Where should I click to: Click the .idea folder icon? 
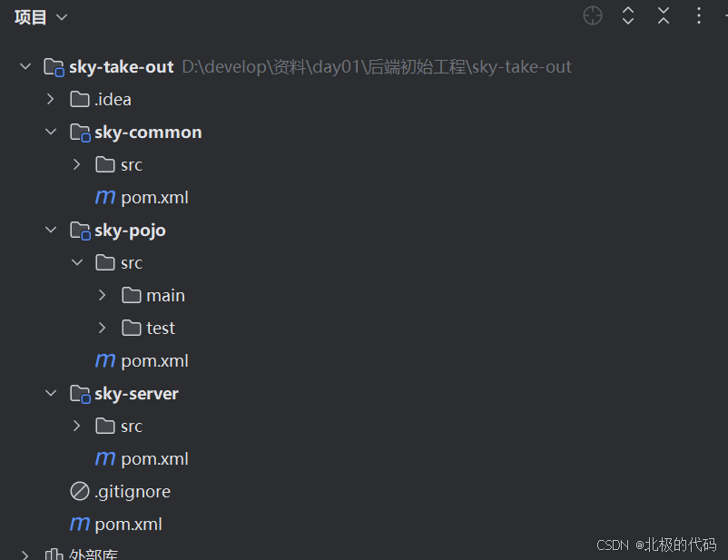click(80, 99)
